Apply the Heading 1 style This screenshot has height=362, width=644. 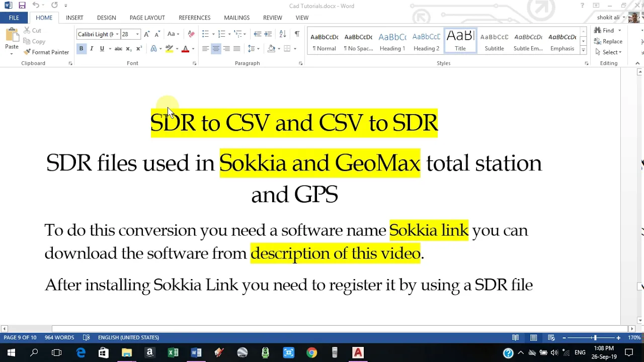[392, 41]
